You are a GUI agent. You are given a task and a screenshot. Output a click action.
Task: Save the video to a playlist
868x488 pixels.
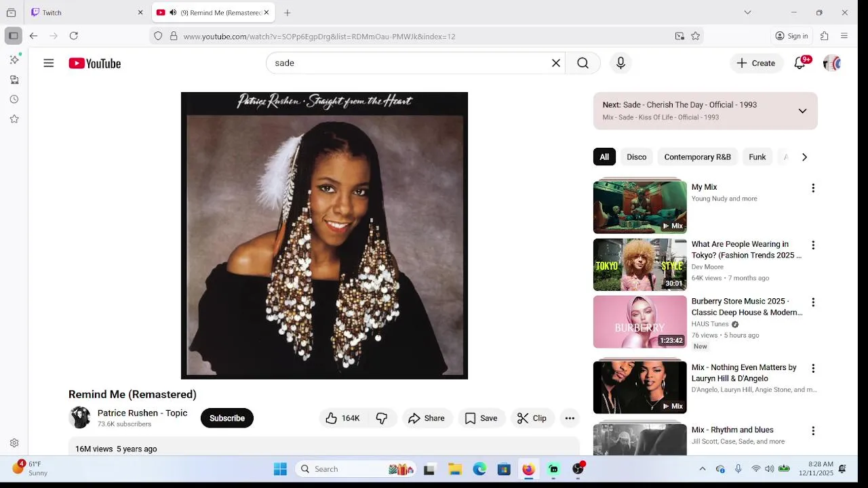pyautogui.click(x=481, y=418)
